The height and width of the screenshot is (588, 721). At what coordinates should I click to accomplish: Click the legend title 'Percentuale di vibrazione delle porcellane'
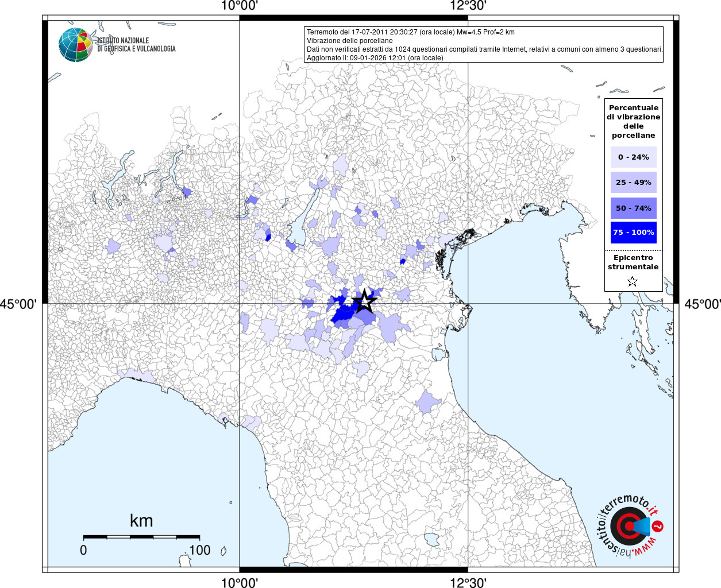633,121
